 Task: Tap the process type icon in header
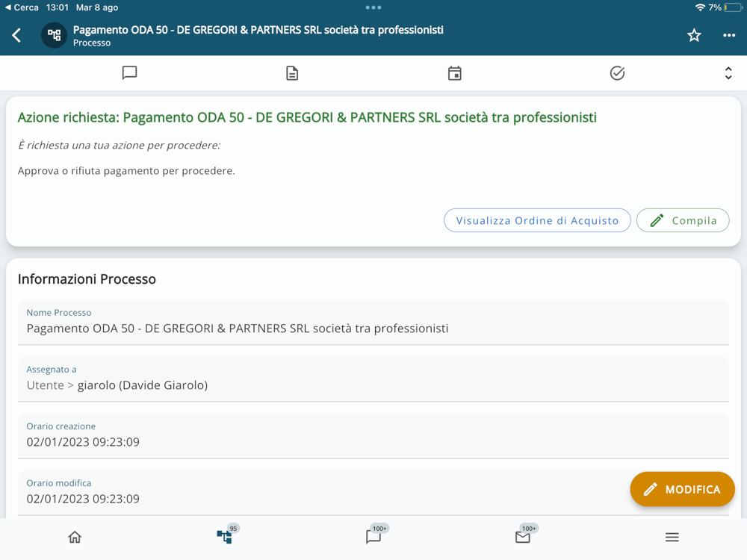54,35
